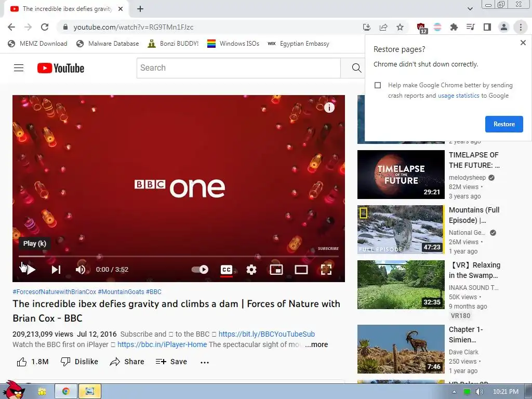
Task: Mute the video volume
Action: coord(81,270)
